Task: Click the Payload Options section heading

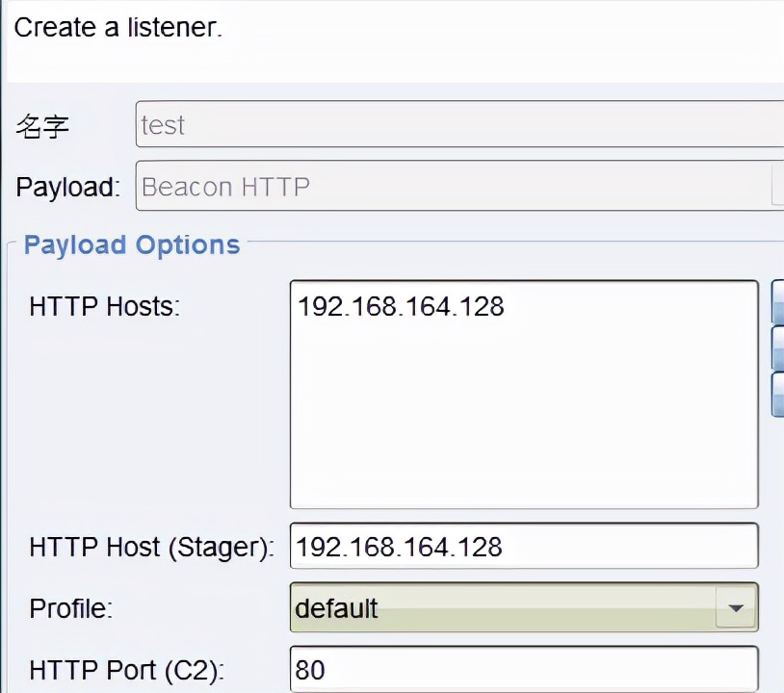Action: (132, 244)
